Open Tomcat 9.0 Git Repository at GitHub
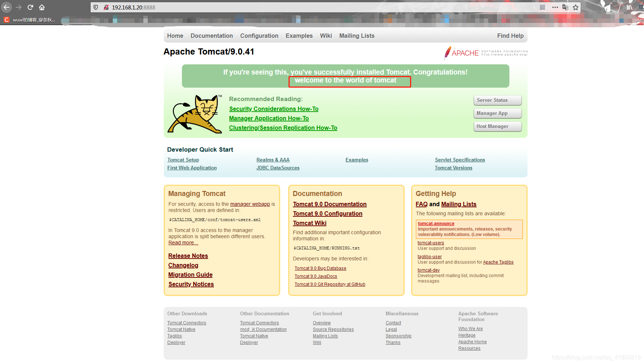Viewport: 644px width, 364px height. pyautogui.click(x=330, y=284)
